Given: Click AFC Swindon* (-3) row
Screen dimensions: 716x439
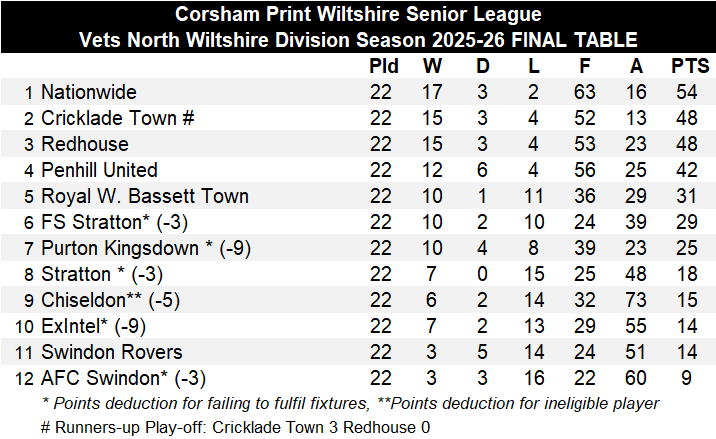Looking at the screenshot, I should coord(358,378).
